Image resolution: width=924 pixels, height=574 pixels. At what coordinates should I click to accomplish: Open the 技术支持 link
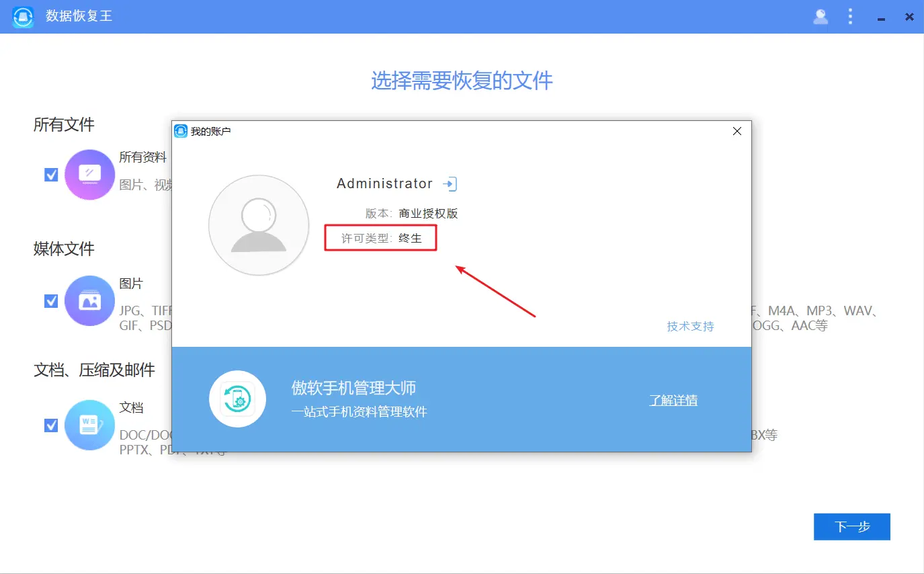click(x=690, y=327)
